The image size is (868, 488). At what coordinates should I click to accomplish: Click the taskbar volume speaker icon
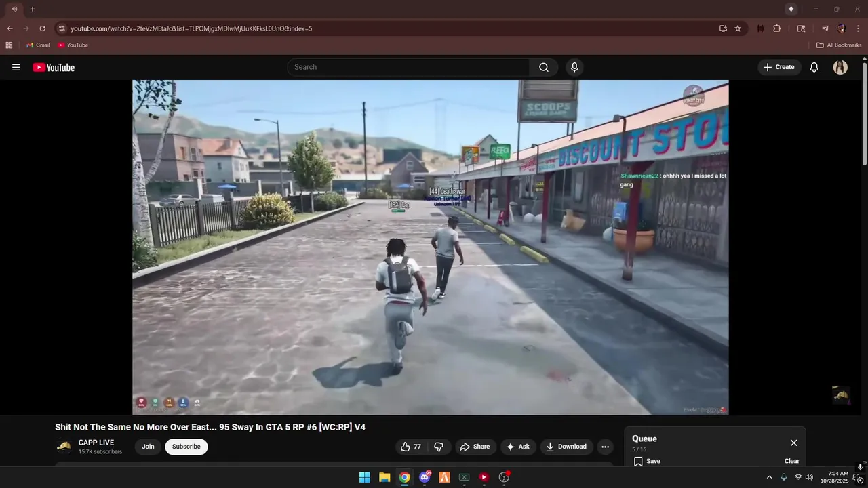coord(809,477)
